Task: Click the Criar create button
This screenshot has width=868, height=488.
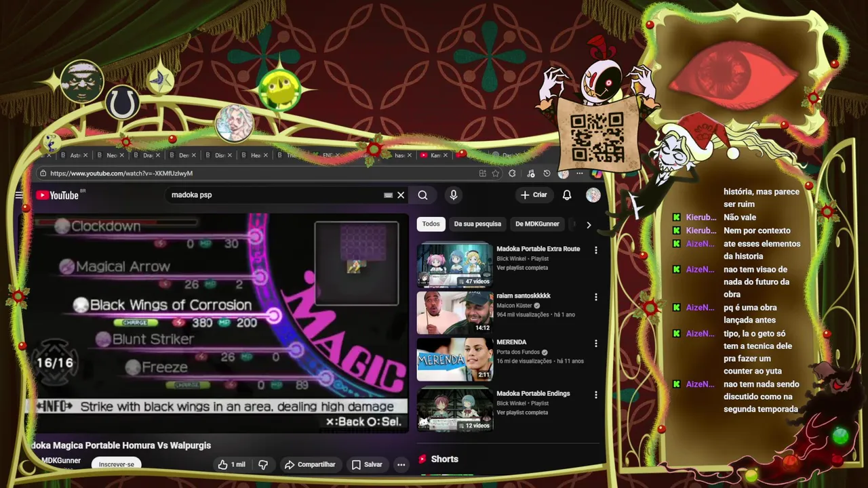Action: [534, 195]
